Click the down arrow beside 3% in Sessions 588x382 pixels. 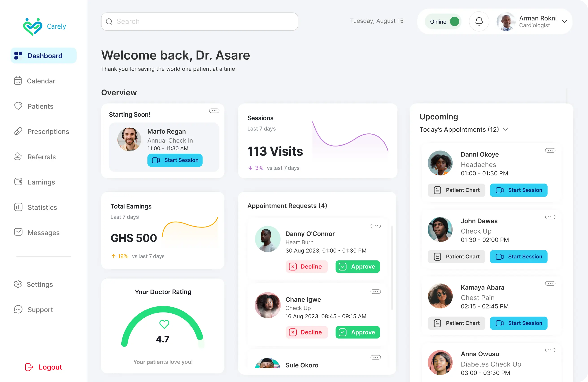coord(250,168)
